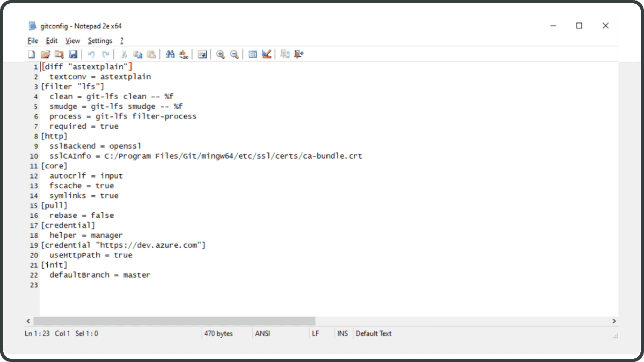644x362 pixels.
Task: Create a new file
Action: point(31,54)
